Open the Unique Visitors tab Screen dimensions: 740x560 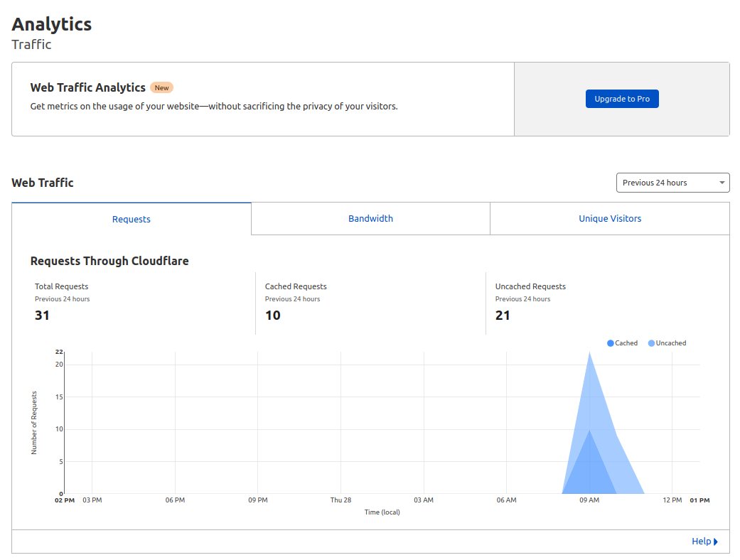click(x=610, y=219)
